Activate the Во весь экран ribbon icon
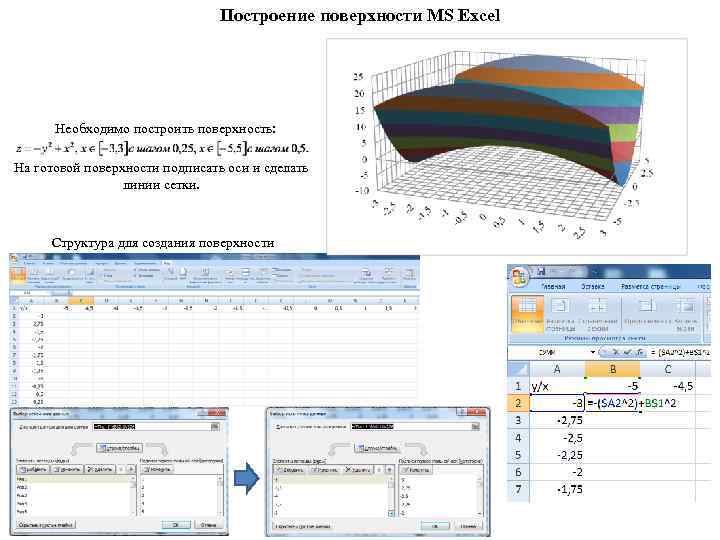Image resolution: width=720 pixels, height=540 pixels. tap(685, 313)
